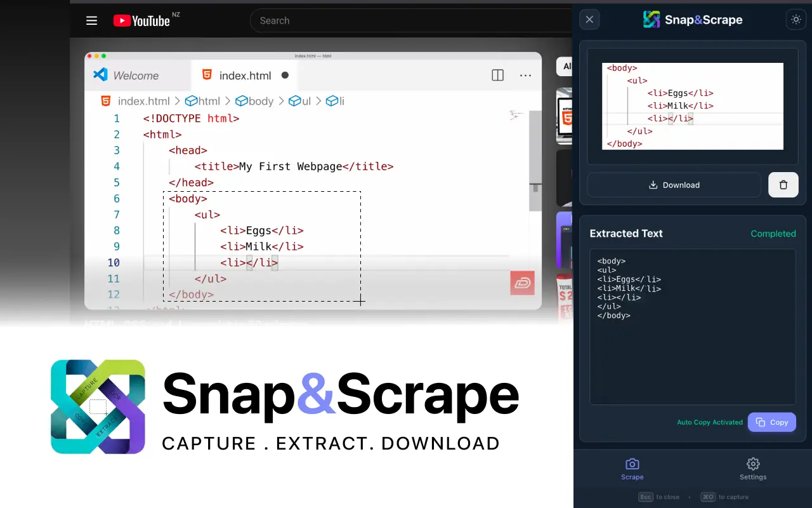Click the Download button
This screenshot has width=812, height=508.
674,185
